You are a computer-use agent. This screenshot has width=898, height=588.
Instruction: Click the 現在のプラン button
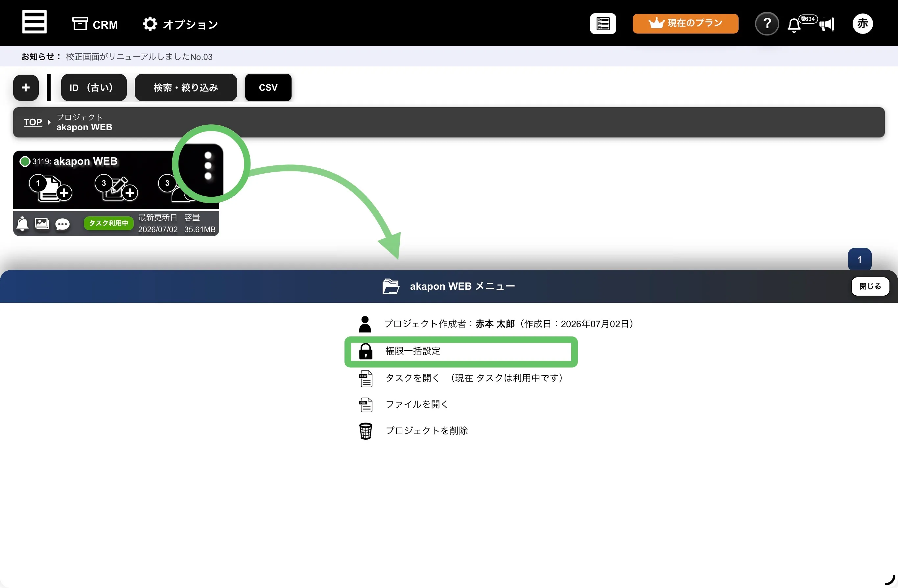click(685, 23)
